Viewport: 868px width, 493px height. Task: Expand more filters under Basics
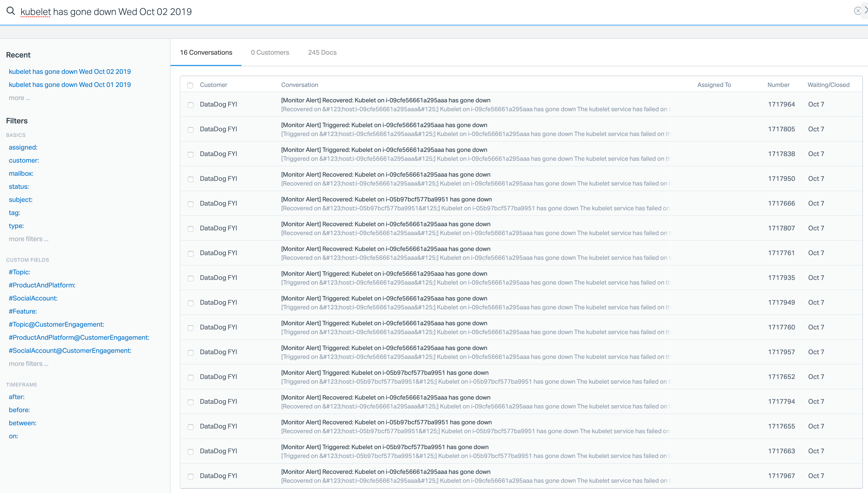pos(28,239)
